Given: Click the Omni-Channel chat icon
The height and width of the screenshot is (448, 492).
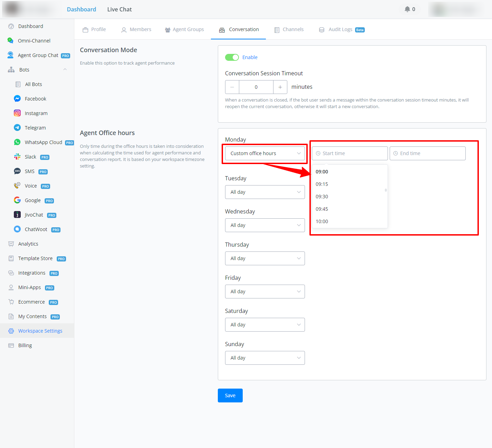Looking at the screenshot, I should point(11,41).
